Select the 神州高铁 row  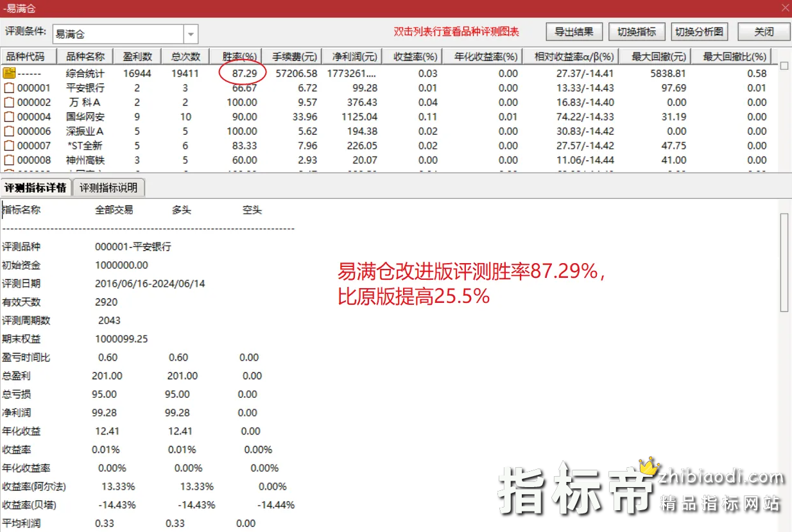388,160
